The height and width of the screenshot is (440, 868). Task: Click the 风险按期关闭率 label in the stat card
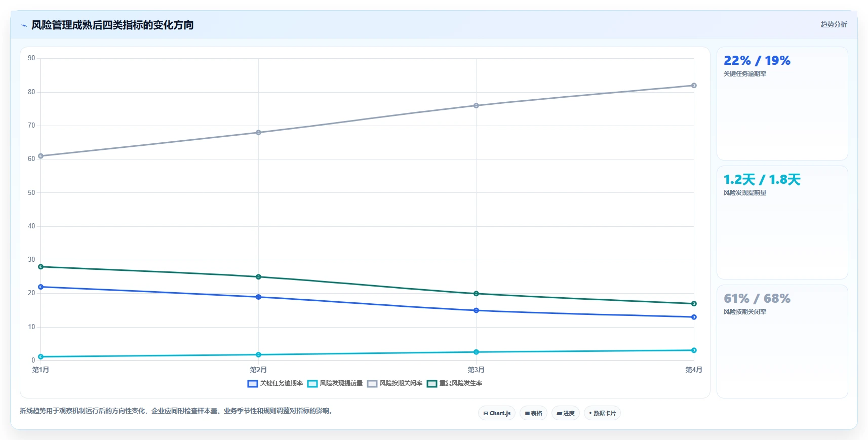point(745,312)
